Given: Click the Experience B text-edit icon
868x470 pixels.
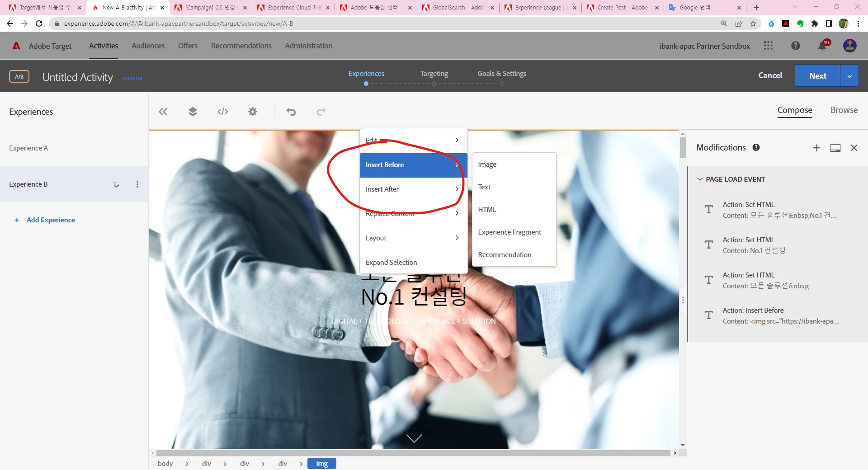Looking at the screenshot, I should [x=116, y=184].
